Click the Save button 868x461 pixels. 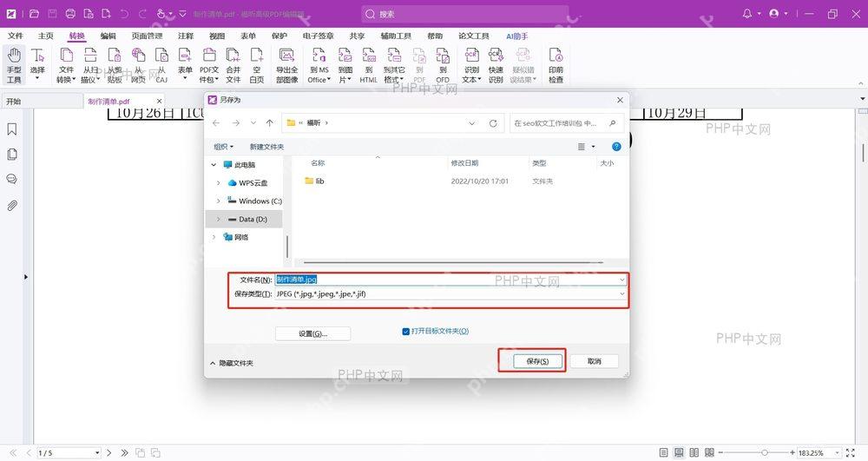tap(537, 361)
